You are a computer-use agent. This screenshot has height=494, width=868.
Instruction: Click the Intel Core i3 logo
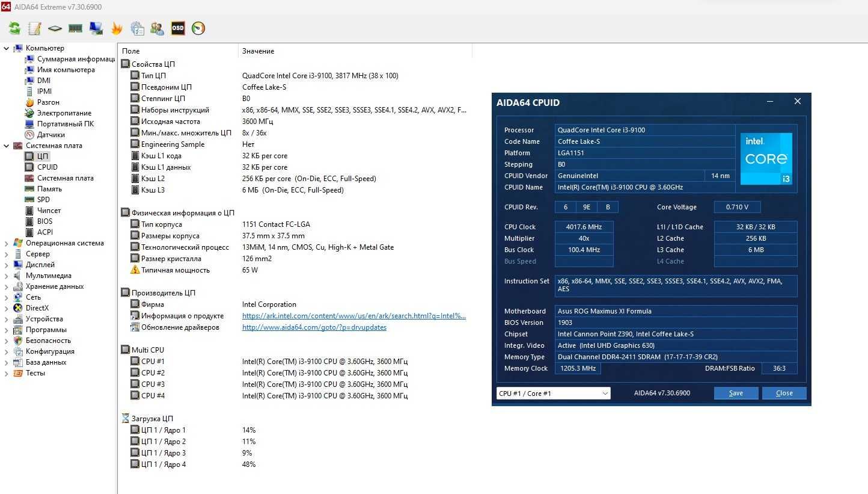pos(766,158)
